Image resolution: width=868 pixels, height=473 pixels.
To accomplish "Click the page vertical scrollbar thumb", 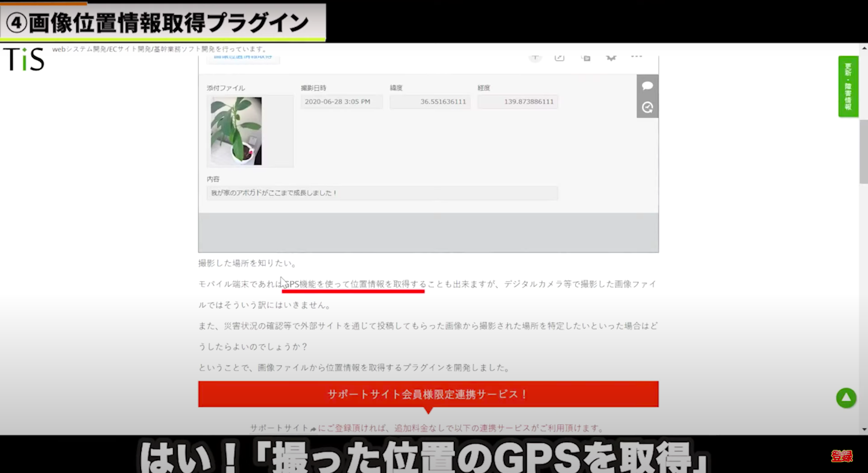I will 863,151.
